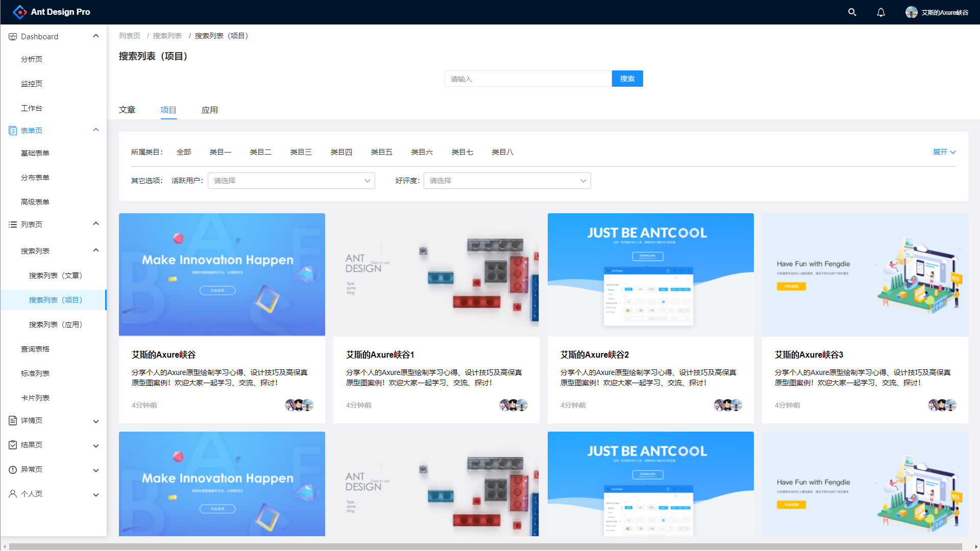
Task: Expand the 异常页 submenu chevron
Action: (x=96, y=470)
